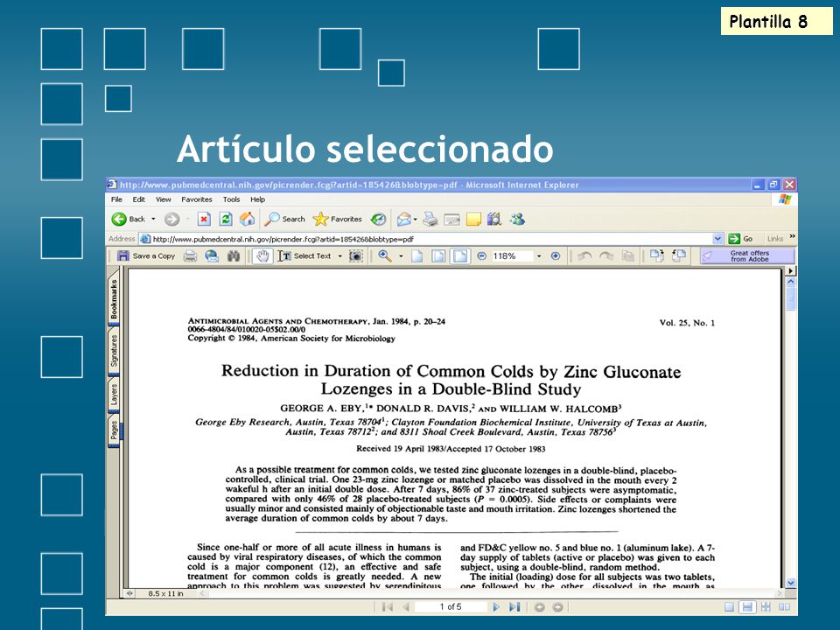The width and height of the screenshot is (840, 630).
Task: Expand the Links toolbar chevron
Action: pyautogui.click(x=793, y=237)
